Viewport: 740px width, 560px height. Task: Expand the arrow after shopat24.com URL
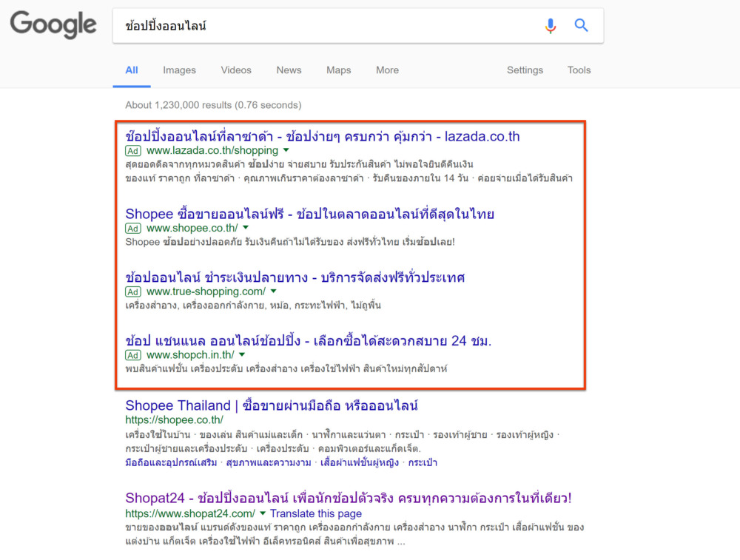coord(263,513)
